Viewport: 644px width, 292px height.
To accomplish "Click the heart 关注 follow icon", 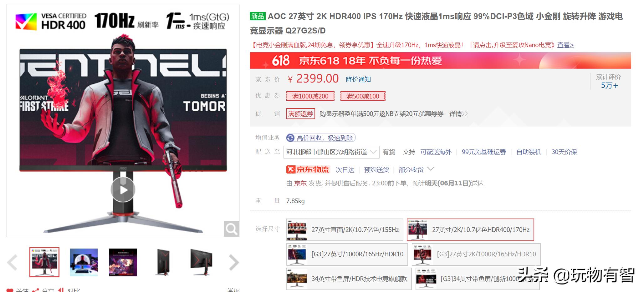I will (10, 290).
